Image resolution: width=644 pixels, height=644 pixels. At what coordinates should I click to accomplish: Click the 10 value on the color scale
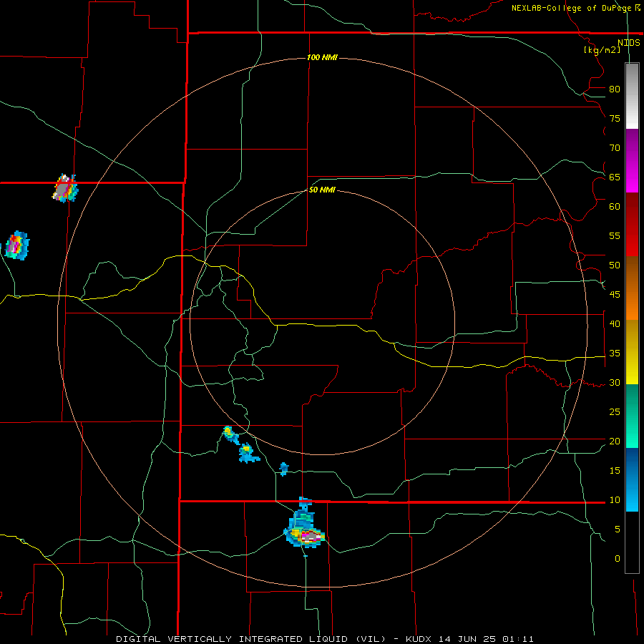(x=615, y=500)
